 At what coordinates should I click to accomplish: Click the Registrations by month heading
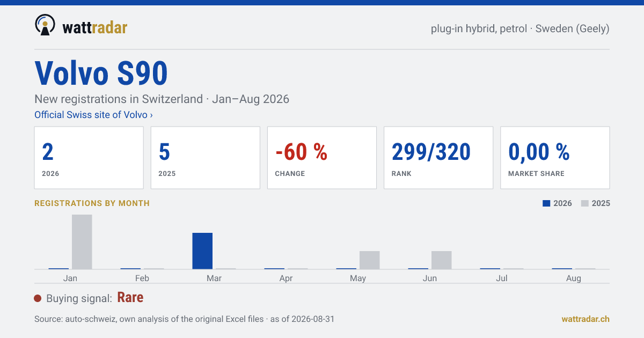click(x=92, y=203)
